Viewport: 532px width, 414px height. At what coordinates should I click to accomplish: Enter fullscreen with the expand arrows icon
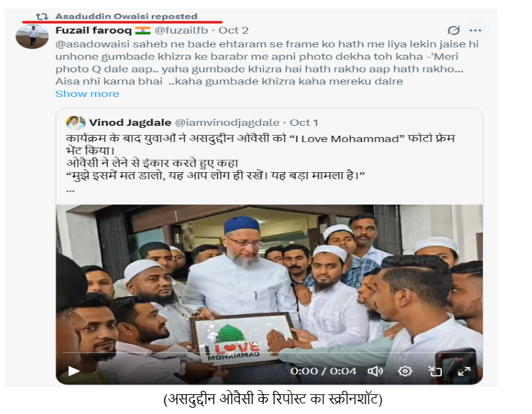pyautogui.click(x=464, y=371)
